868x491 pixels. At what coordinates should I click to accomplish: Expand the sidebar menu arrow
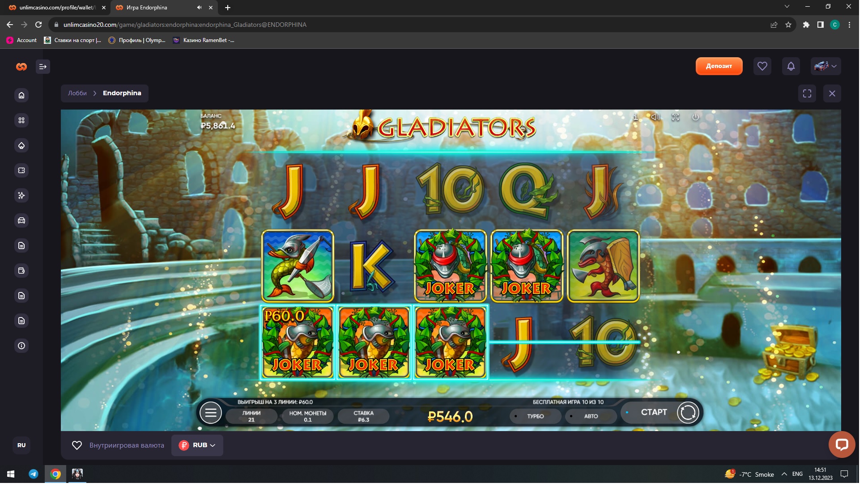point(43,67)
